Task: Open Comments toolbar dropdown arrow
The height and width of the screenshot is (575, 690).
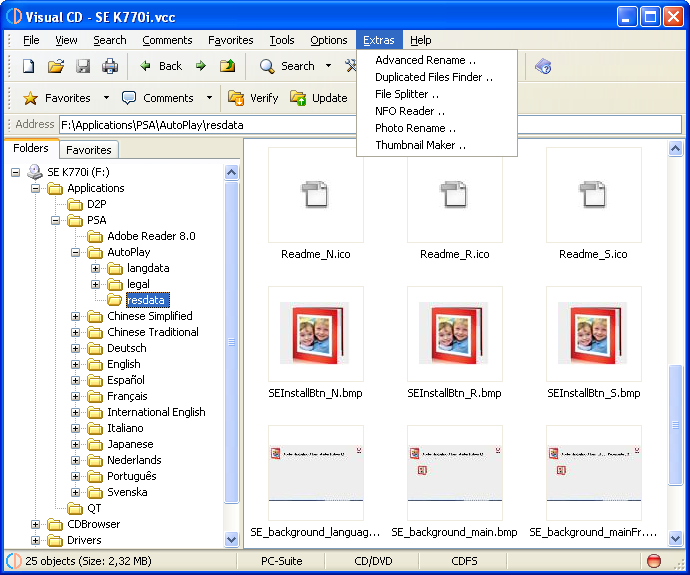Action: coord(209,98)
